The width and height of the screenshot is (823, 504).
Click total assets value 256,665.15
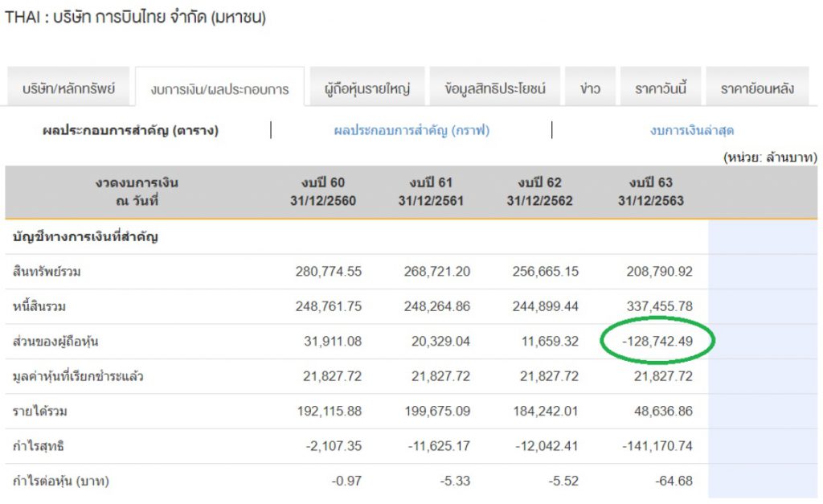[546, 272]
